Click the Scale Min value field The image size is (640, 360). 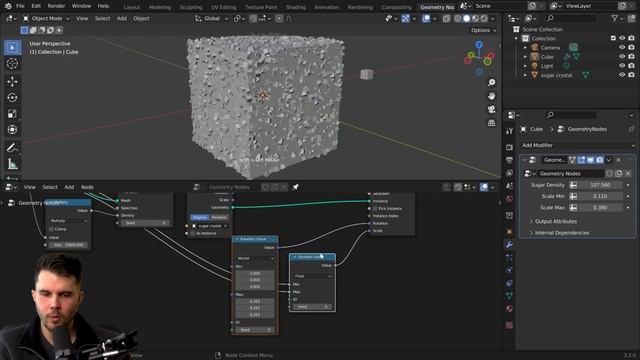[600, 196]
